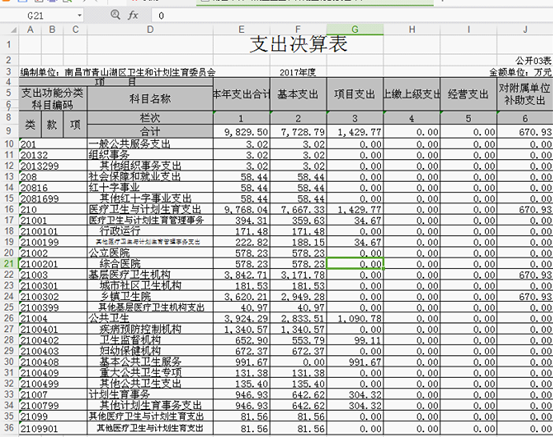
Task: Click the 红十字事业 cell
Action: [x=150, y=188]
